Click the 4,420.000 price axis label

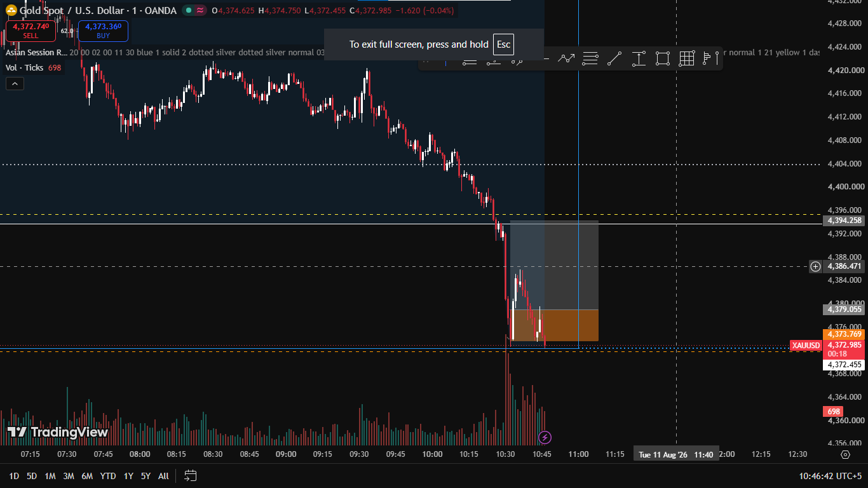[x=845, y=70]
